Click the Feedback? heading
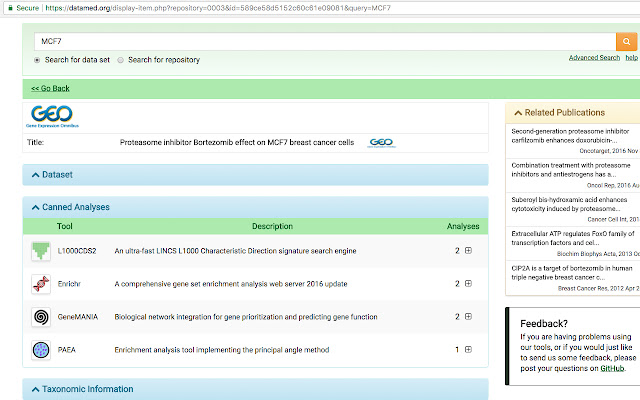 tap(544, 324)
